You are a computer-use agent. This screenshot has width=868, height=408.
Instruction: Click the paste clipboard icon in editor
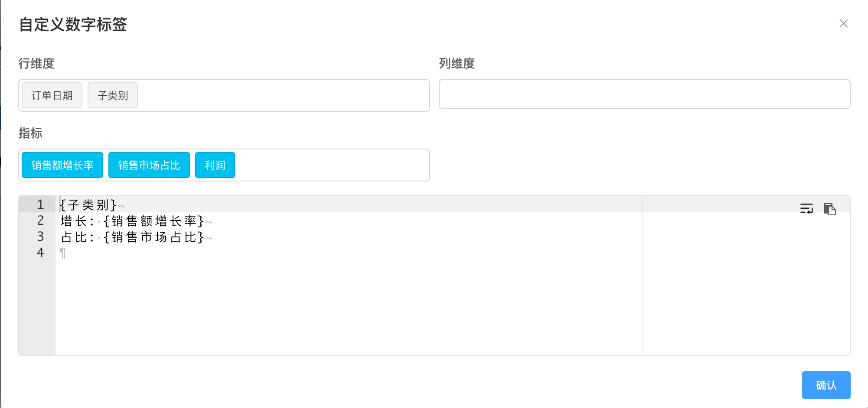click(x=829, y=209)
